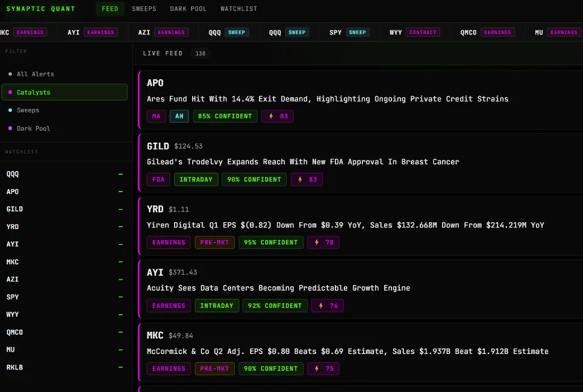Remove MKC from watchlist via minus icon

(x=120, y=262)
